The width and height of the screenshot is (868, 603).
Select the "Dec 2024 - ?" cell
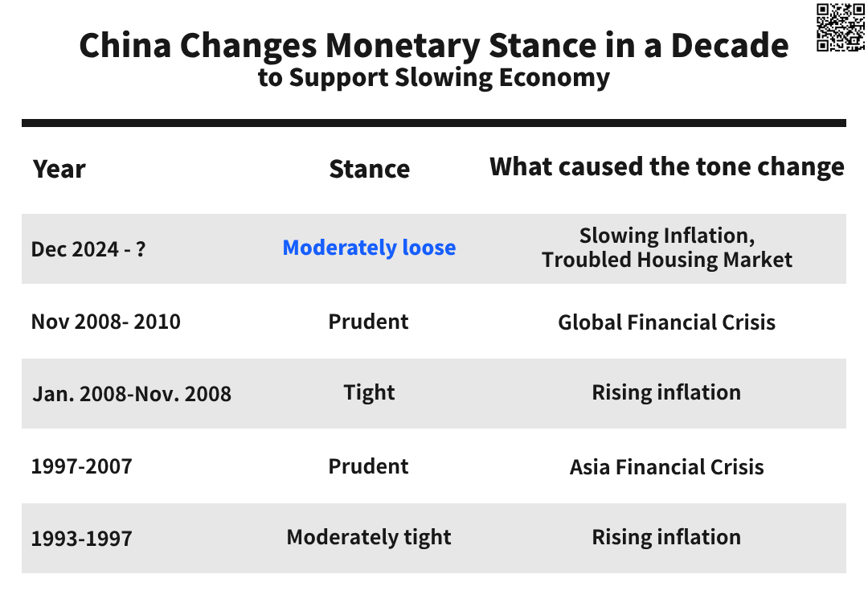coord(88,249)
